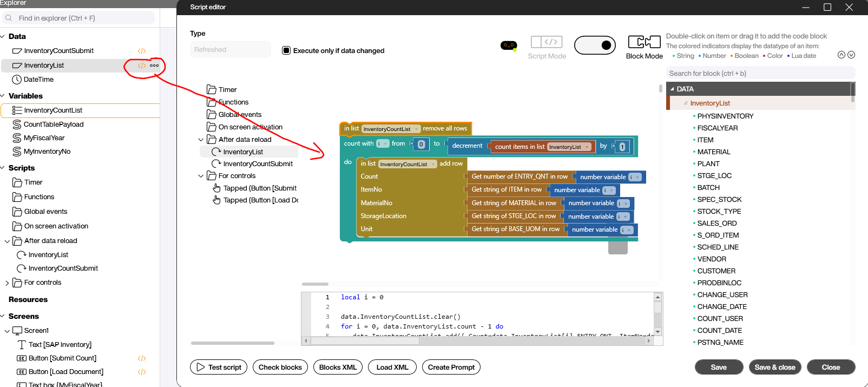Click script icon beside Button [Load Document]
This screenshot has height=387, width=868.
pos(142,372)
